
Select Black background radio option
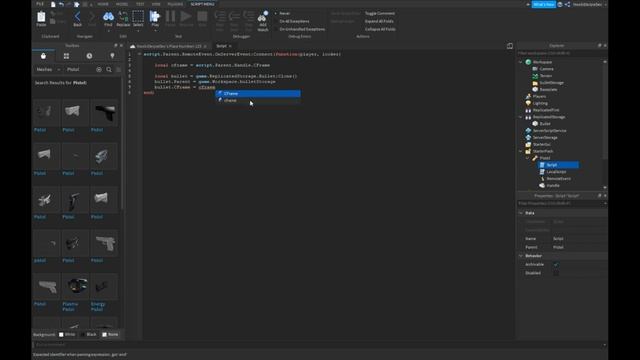point(89,334)
